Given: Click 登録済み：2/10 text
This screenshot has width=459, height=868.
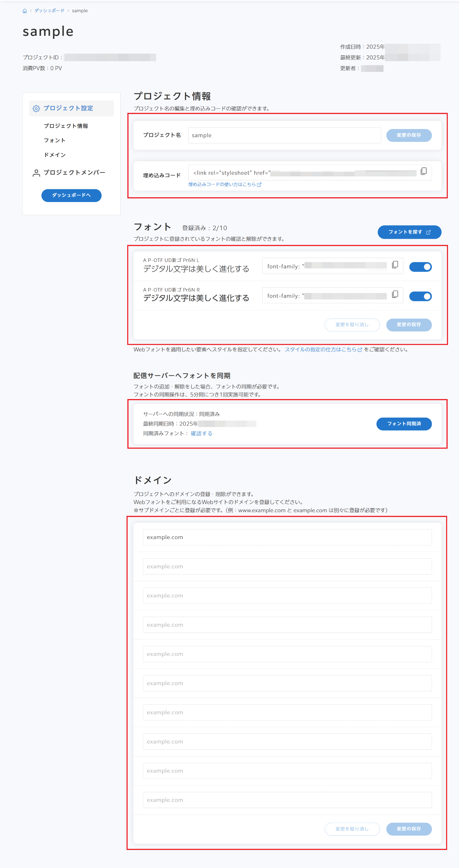Looking at the screenshot, I should (205, 228).
